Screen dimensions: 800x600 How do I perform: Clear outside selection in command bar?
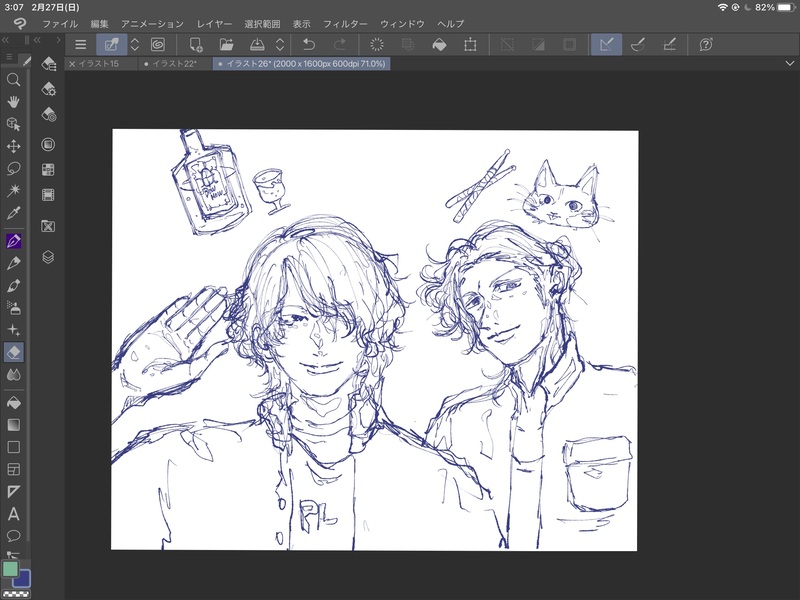click(x=408, y=44)
